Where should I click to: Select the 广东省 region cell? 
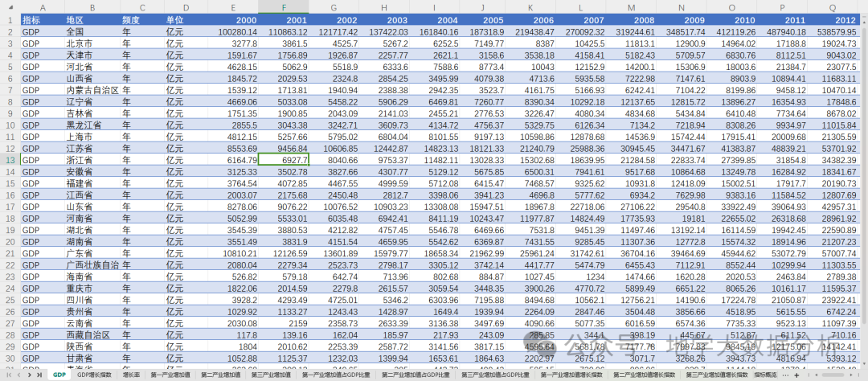[92, 253]
